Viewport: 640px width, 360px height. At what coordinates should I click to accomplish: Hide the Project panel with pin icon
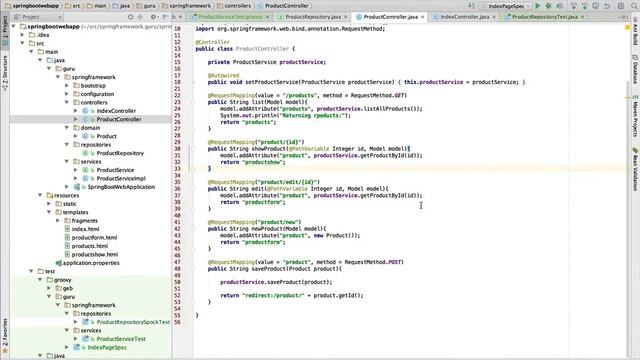coord(165,17)
